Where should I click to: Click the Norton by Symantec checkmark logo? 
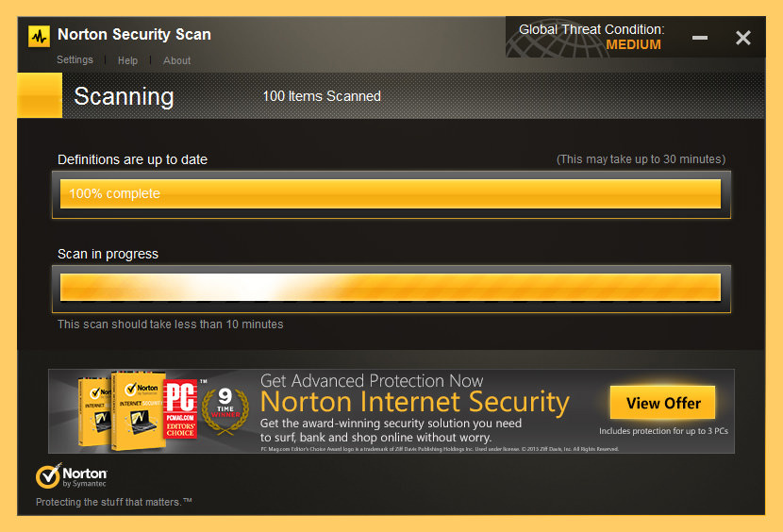coord(49,474)
